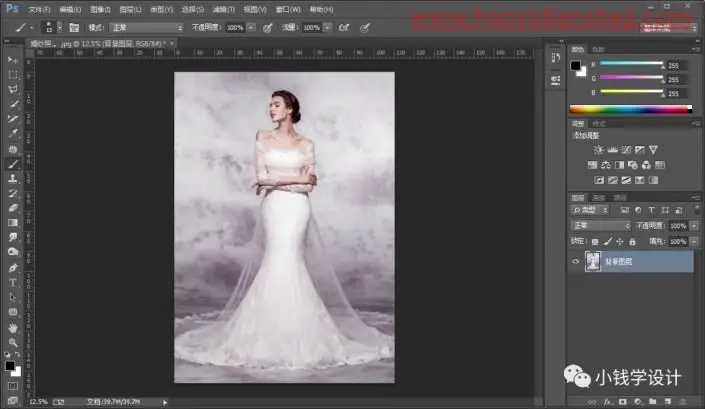Click new adjustment layer button at panel bottom

coord(638,402)
